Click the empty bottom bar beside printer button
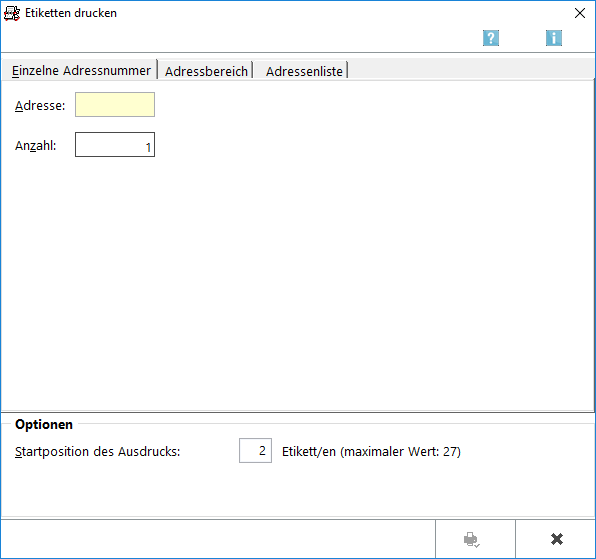This screenshot has width=596, height=559. 218,539
